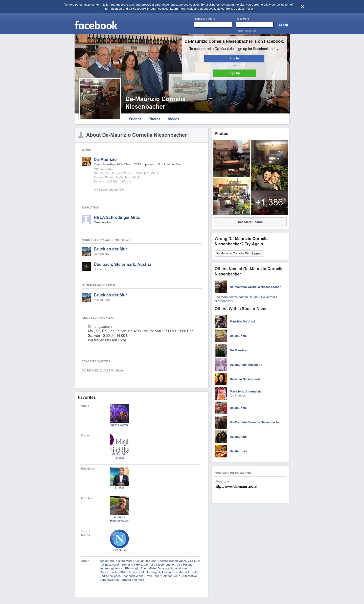The width and height of the screenshot is (364, 604).
Task: Click Macelleria Annunziata avatar
Action: tap(221, 393)
